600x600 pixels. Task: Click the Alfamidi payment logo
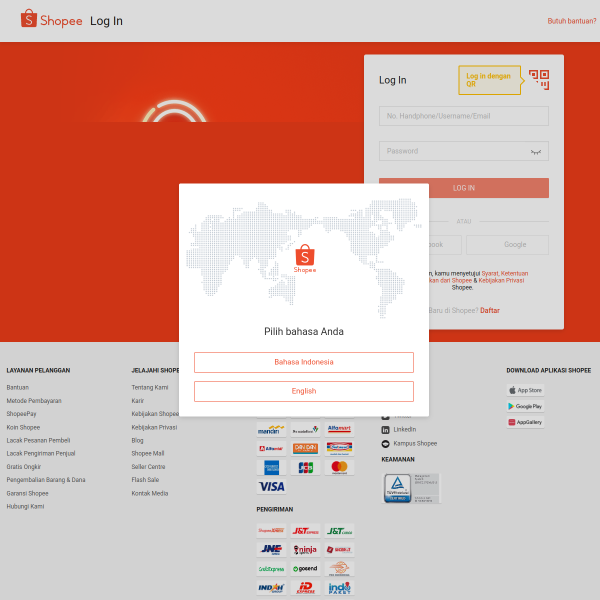[271, 448]
